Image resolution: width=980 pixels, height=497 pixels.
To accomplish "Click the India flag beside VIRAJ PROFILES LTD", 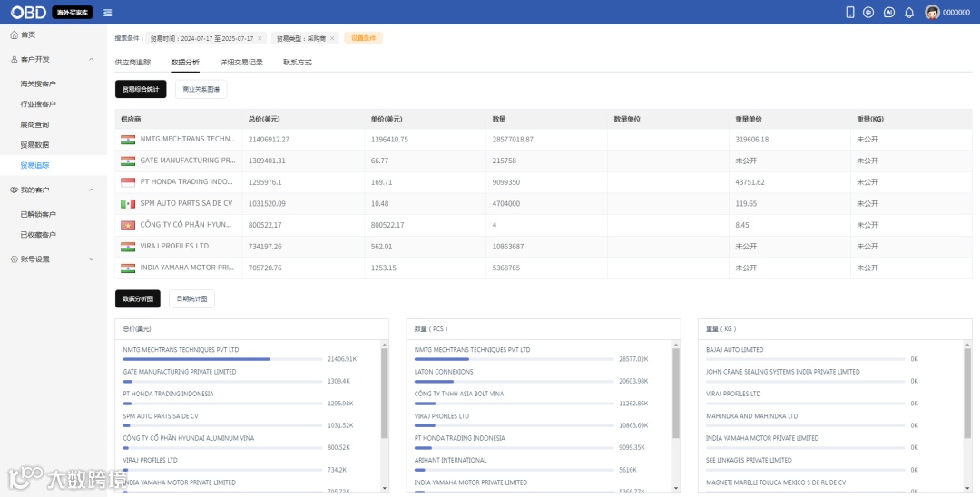I will pyautogui.click(x=128, y=247).
